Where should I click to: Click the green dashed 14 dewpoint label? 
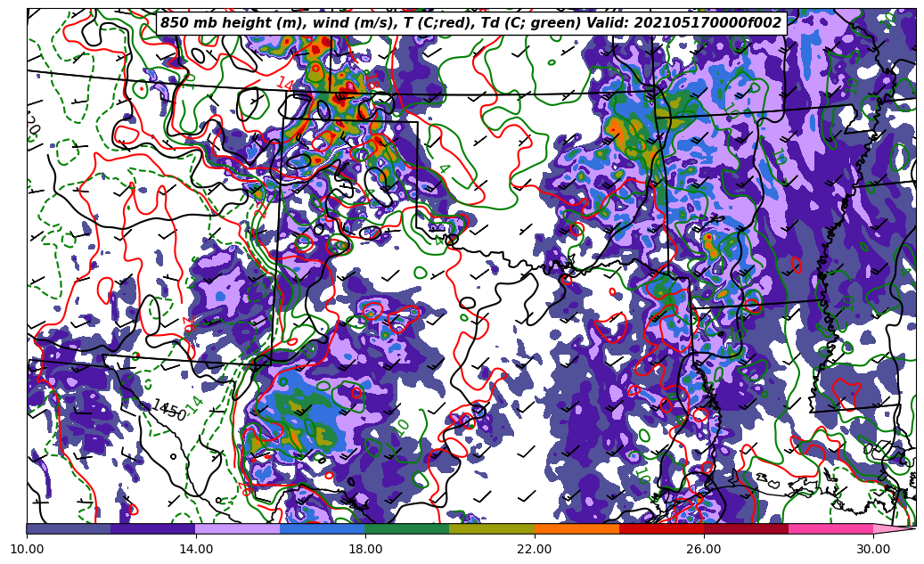coord(194,405)
